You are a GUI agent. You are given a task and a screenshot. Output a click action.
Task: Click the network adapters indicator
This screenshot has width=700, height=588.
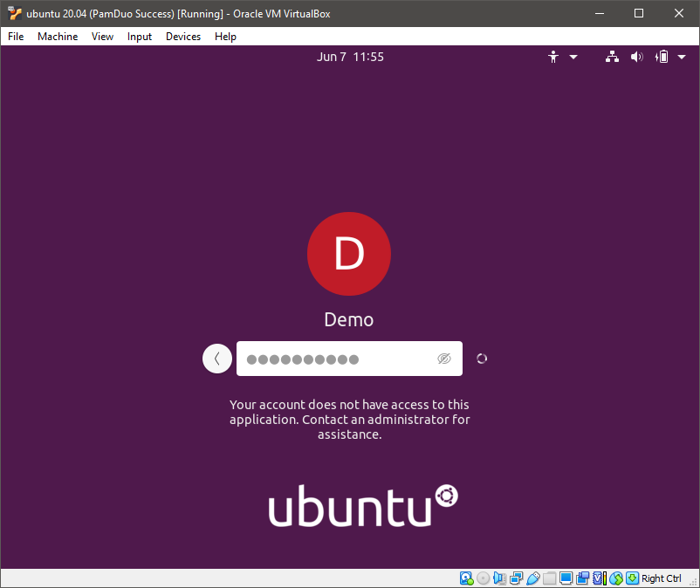pos(517,578)
